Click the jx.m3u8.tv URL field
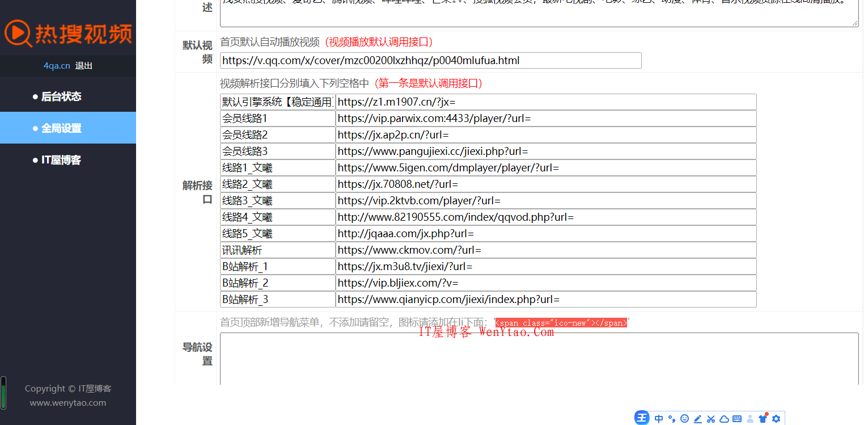This screenshot has width=868, height=425. pos(546,267)
